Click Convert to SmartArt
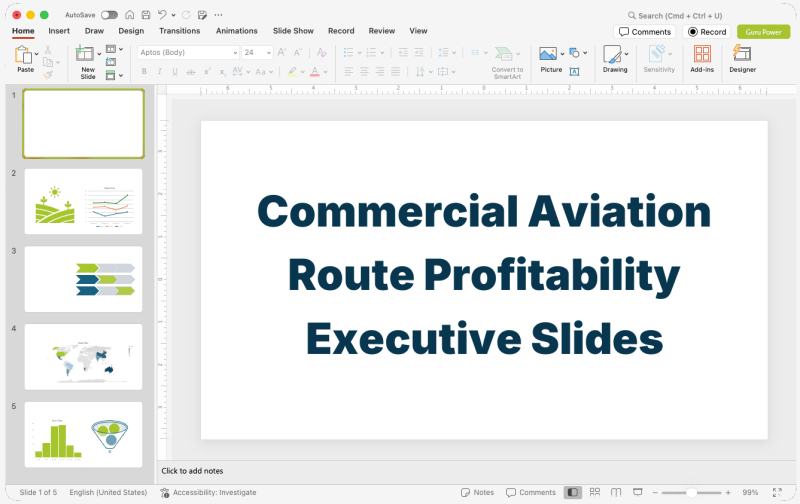Screen dimensions: 800x504 click(x=507, y=62)
